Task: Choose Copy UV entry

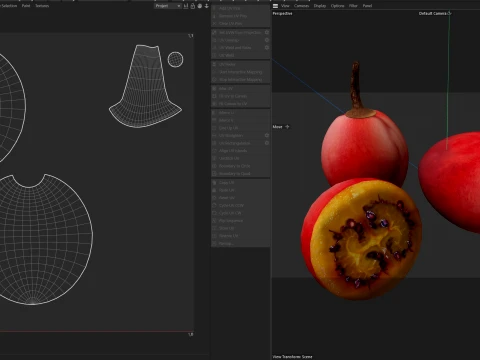Action: coord(241,183)
